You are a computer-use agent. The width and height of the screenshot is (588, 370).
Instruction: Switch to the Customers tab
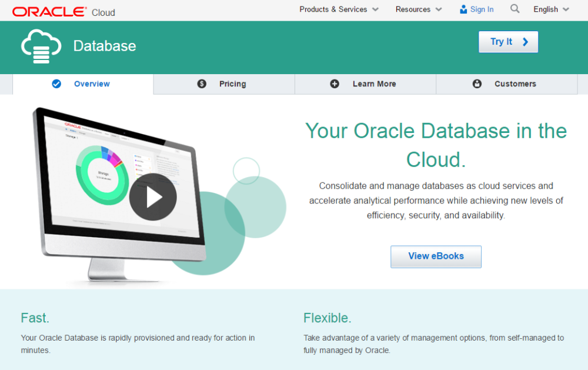pyautogui.click(x=515, y=84)
